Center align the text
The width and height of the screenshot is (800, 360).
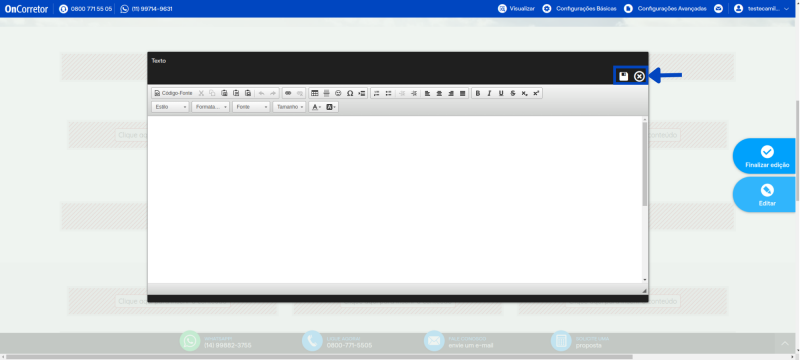point(439,93)
